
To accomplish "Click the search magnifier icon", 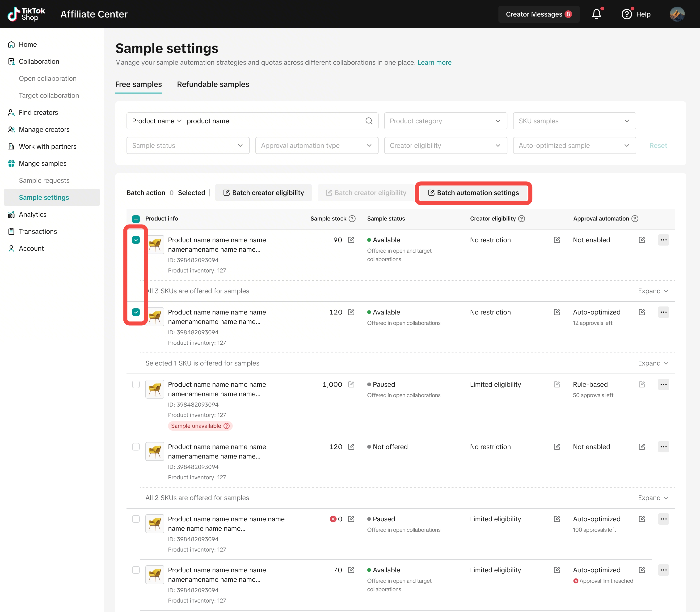I will pyautogui.click(x=369, y=121).
